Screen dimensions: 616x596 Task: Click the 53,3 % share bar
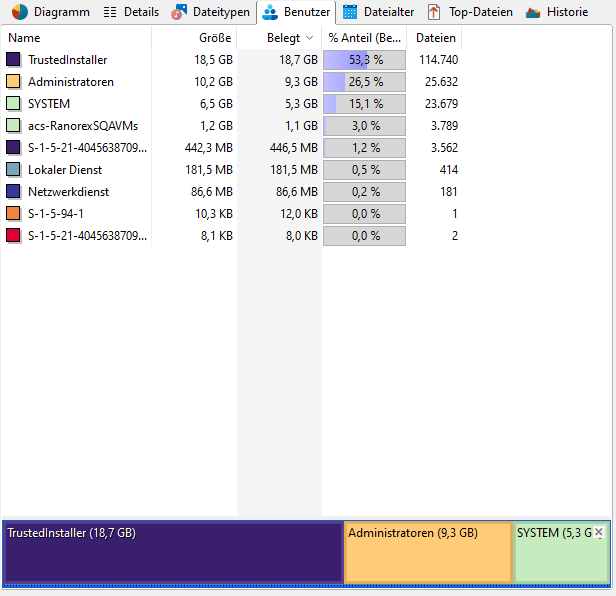(x=365, y=60)
